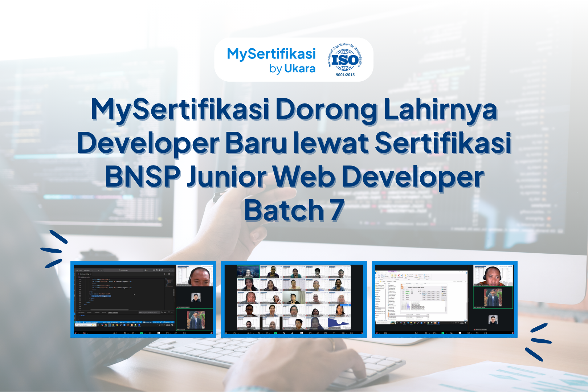Toggle the camera off in the Zoom toolbar
Viewport: 588px width, 392px height.
(x=234, y=333)
